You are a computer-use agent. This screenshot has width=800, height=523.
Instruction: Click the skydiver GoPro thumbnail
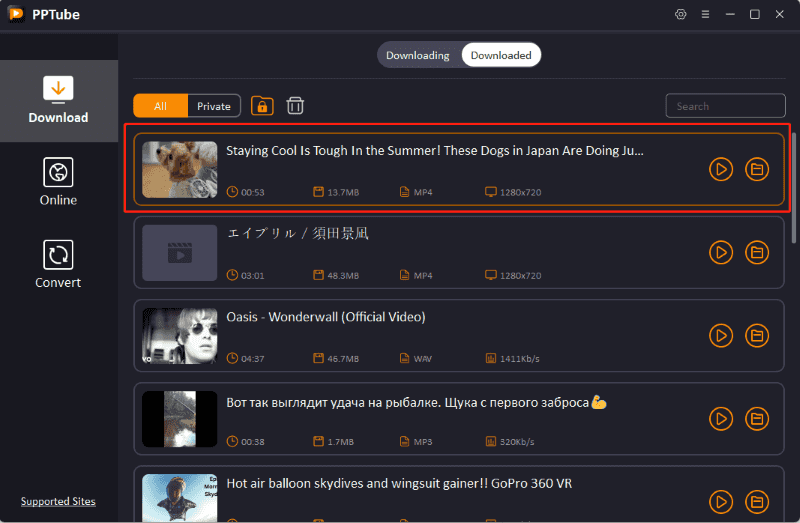click(x=180, y=498)
